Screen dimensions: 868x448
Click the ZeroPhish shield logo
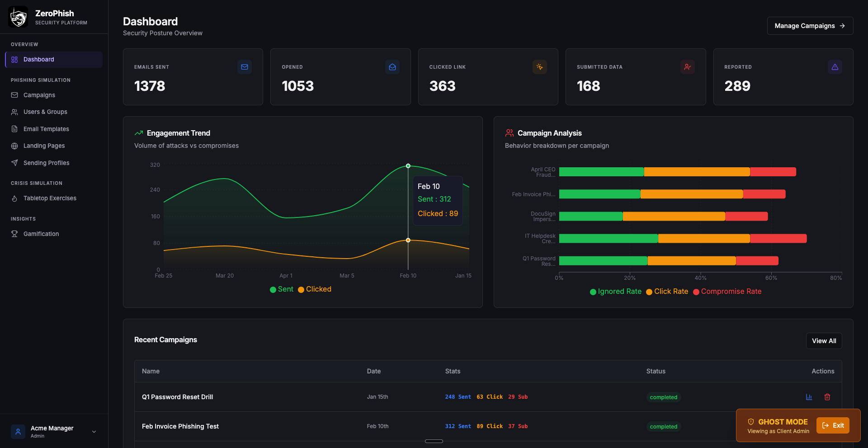tap(18, 17)
